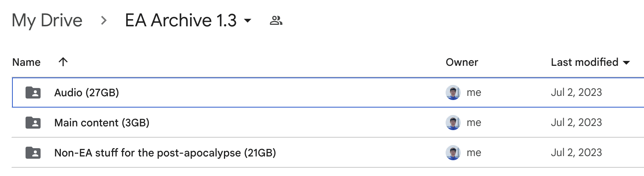Select the Main content (3GB) folder name
Image resolution: width=644 pixels, height=176 pixels.
[102, 123]
